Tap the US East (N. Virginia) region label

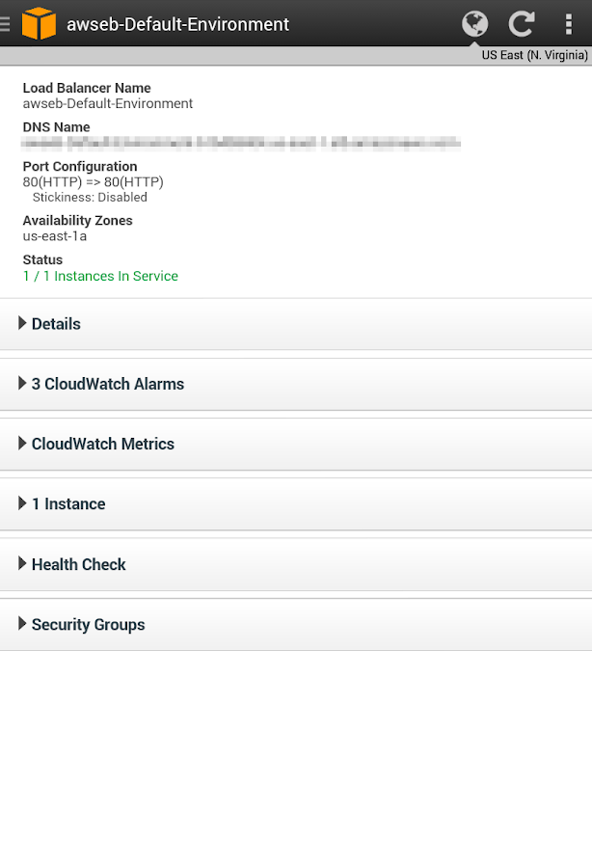[534, 55]
